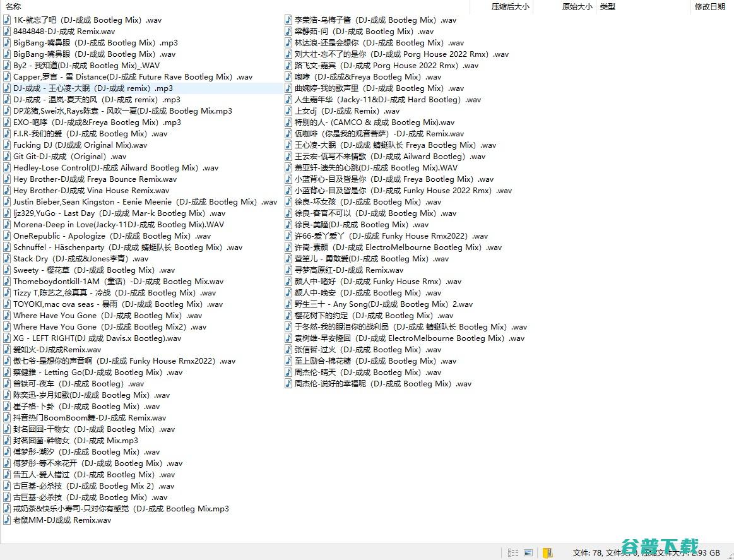Click the icon for 寻梦高原红-DJ-成成 Remix.wav
This screenshot has width=734, height=560.
(288, 270)
